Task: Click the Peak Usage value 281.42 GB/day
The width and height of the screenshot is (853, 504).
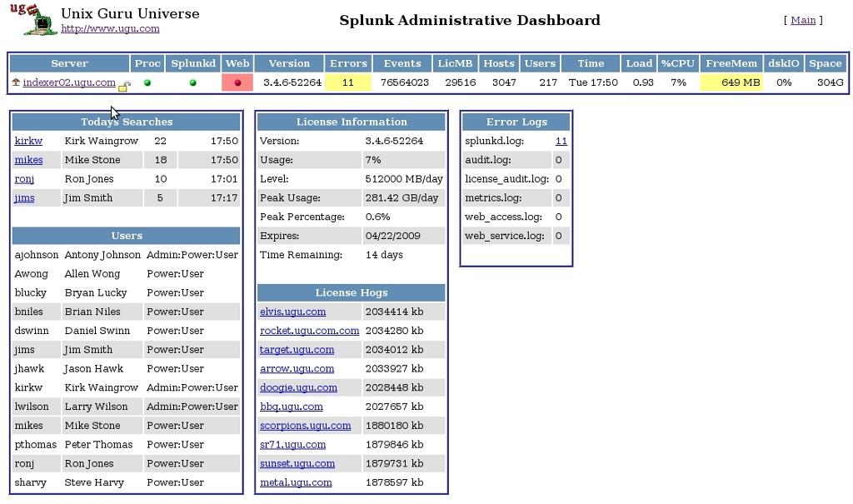Action: tap(402, 198)
